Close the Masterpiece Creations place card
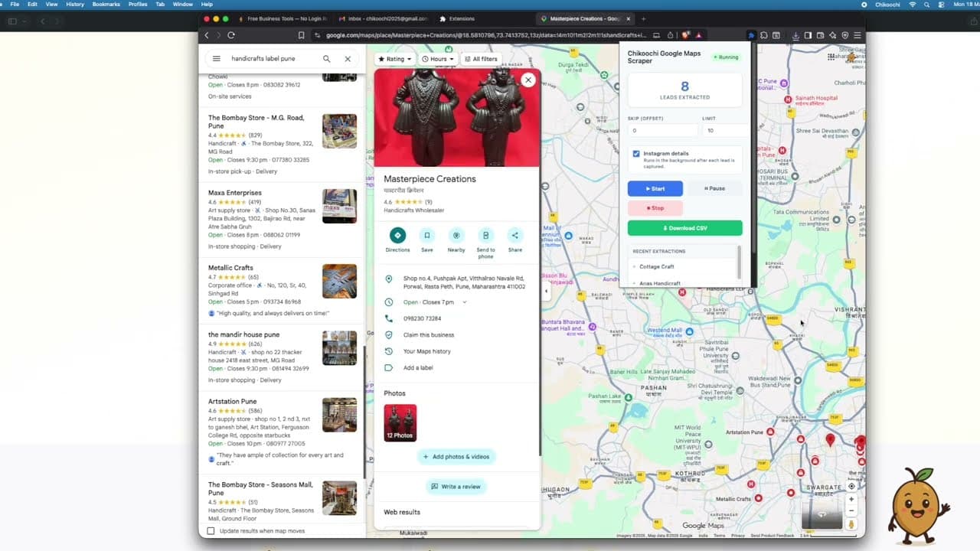The height and width of the screenshot is (551, 980). (528, 80)
